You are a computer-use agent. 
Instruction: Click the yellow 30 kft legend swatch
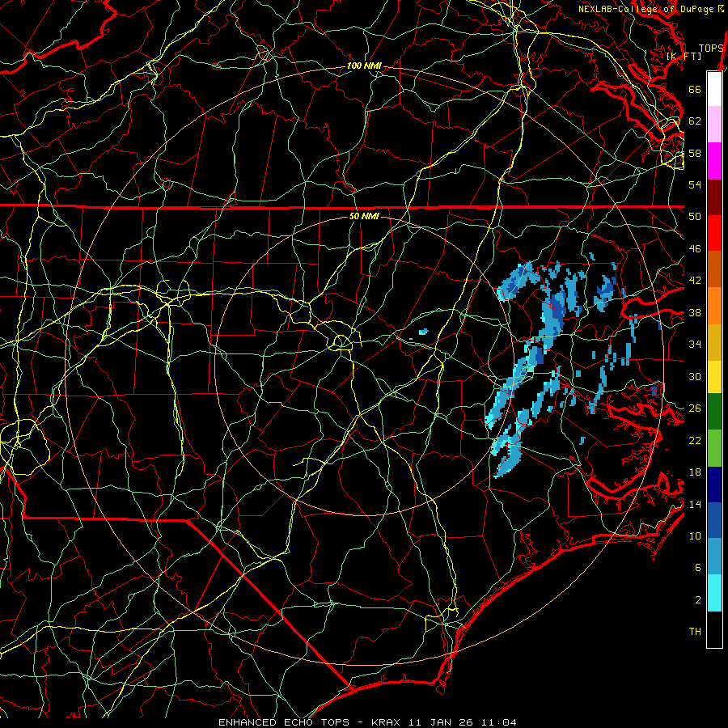coord(714,377)
